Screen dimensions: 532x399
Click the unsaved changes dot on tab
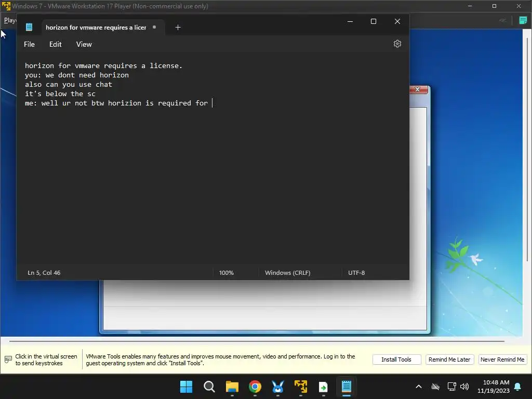[x=154, y=27]
